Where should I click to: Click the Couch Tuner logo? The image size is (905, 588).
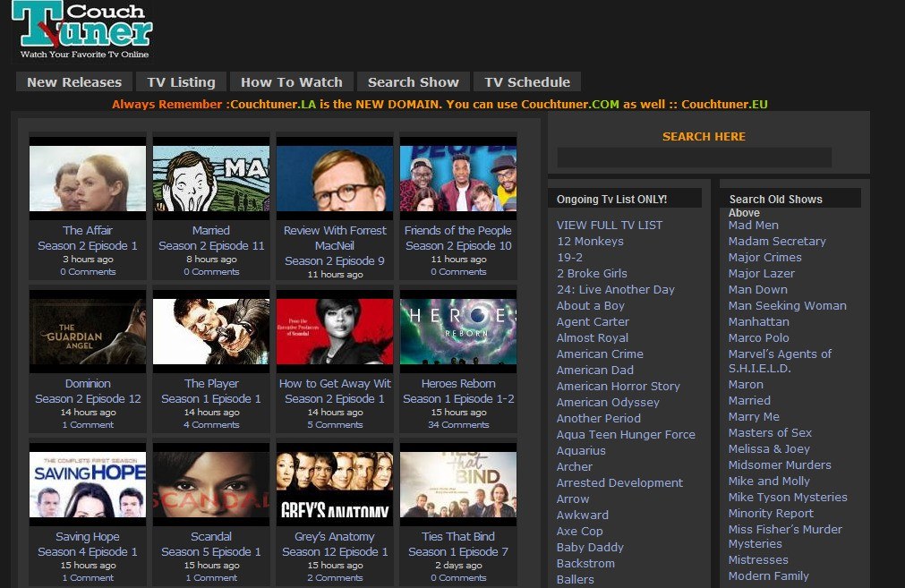[x=83, y=30]
